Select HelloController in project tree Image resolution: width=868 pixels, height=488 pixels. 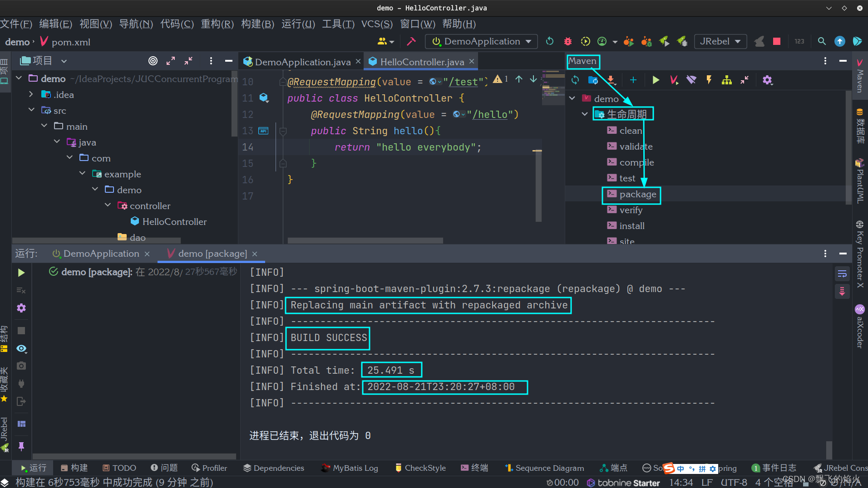pos(174,221)
